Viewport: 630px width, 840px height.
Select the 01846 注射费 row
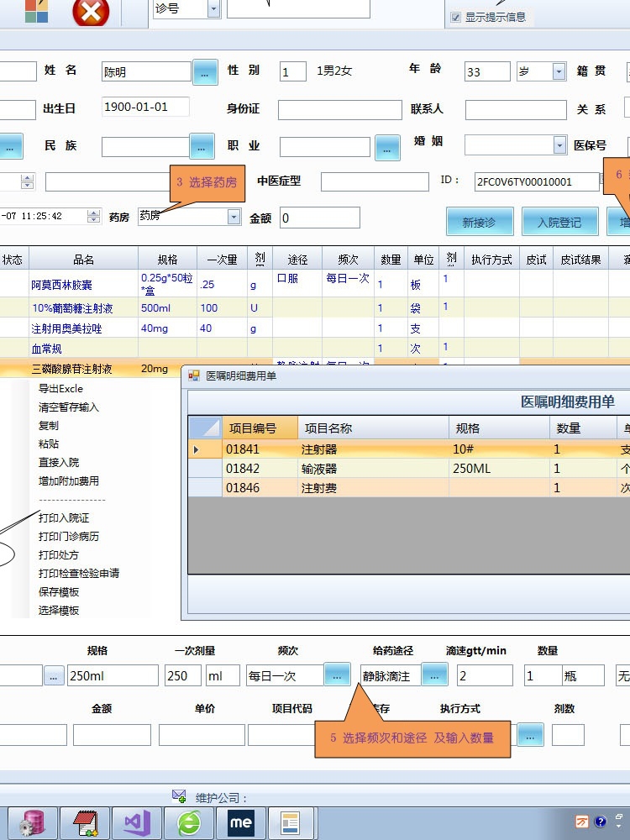(x=409, y=487)
